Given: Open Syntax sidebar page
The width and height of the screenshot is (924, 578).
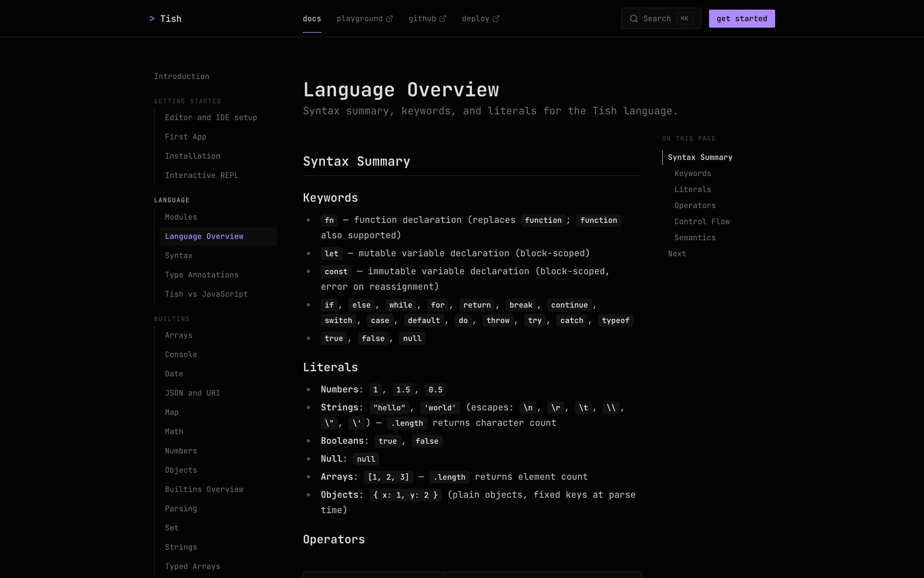Looking at the screenshot, I should [x=179, y=256].
